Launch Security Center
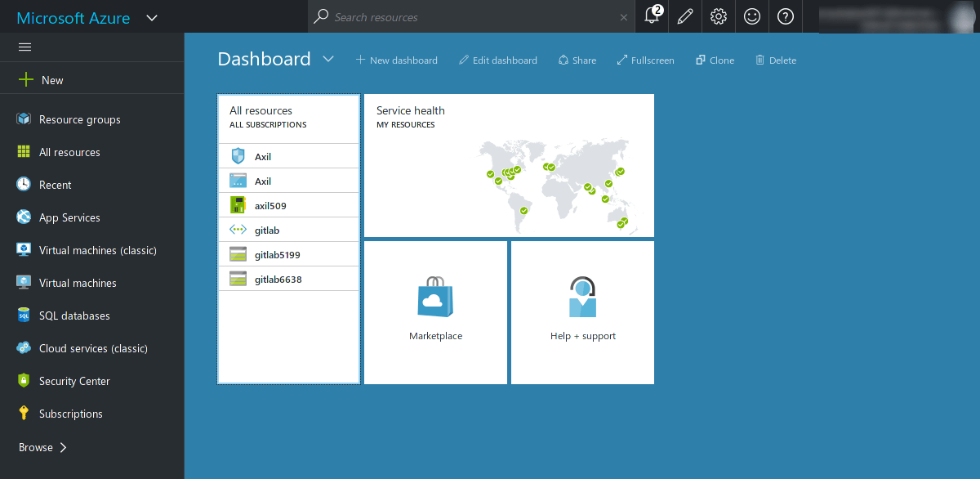Viewport: 980px width, 479px height. [x=73, y=381]
